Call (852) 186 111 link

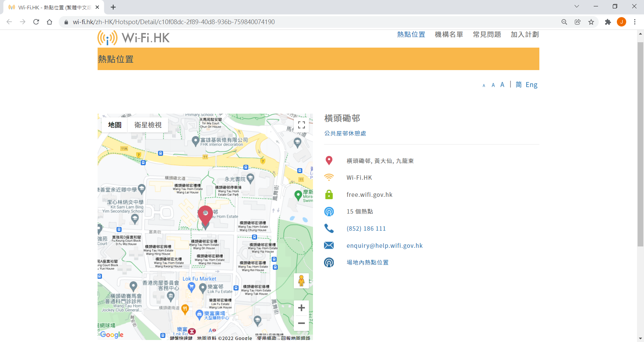[x=366, y=229]
